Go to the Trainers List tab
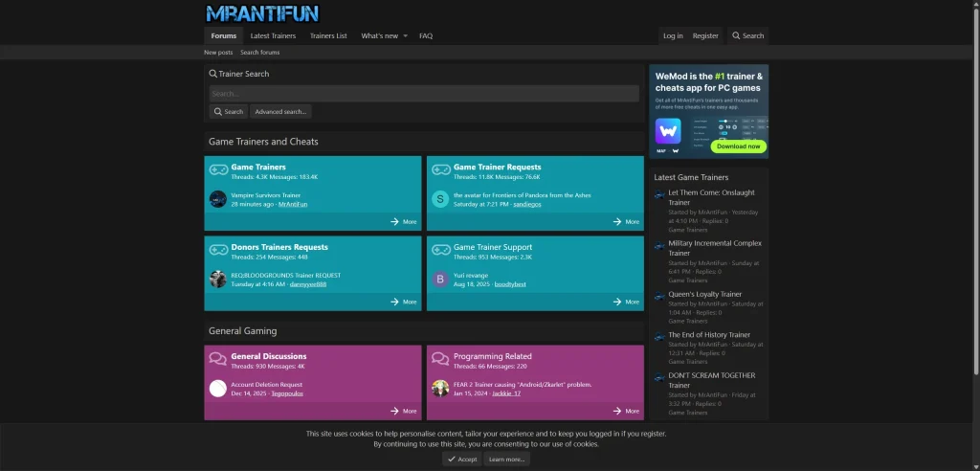Viewport: 980px width, 471px height. [x=328, y=36]
